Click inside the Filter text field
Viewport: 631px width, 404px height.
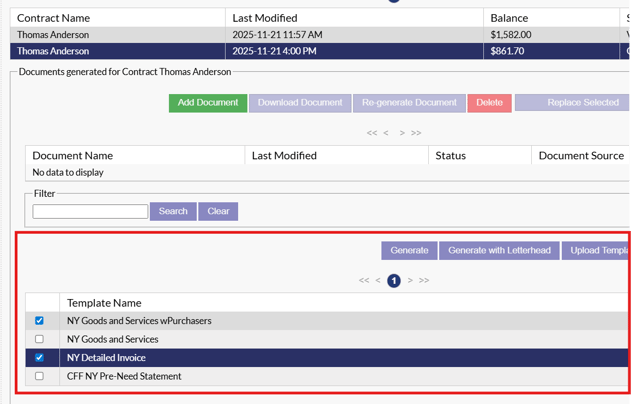[90, 212]
